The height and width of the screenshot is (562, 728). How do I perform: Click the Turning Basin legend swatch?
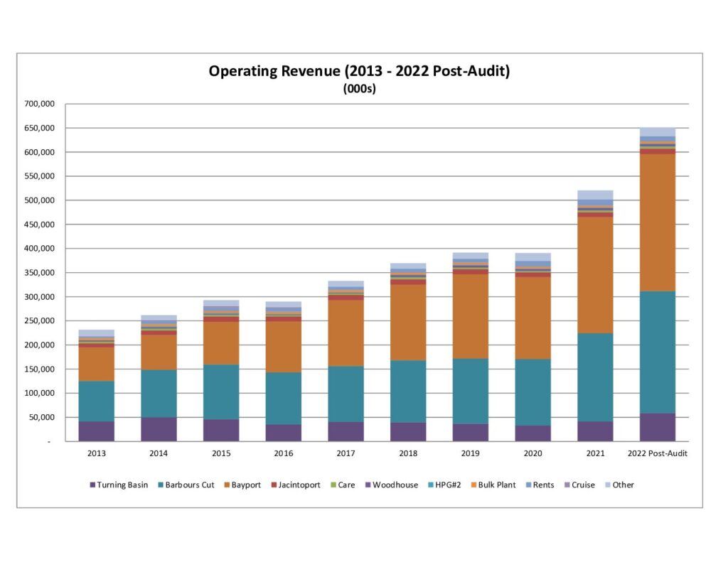pos(92,485)
